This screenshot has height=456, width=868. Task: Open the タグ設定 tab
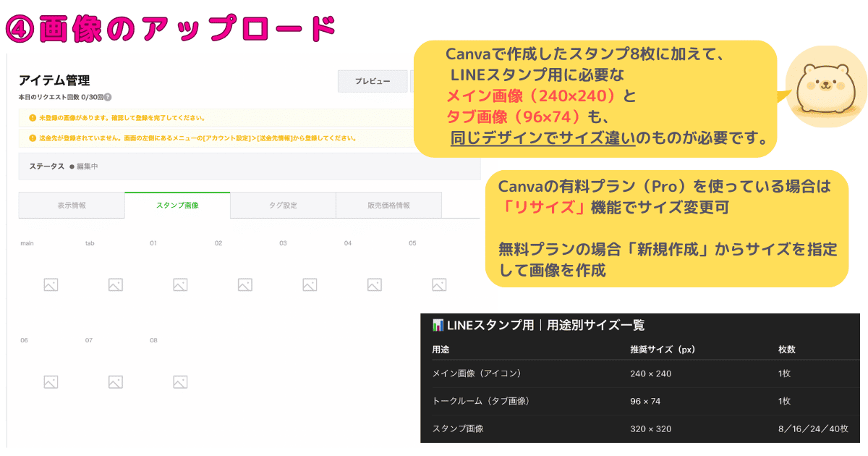(x=283, y=206)
